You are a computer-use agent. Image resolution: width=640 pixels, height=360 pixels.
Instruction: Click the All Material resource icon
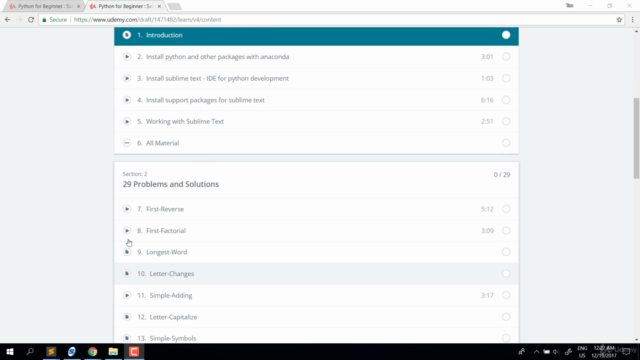tap(127, 143)
